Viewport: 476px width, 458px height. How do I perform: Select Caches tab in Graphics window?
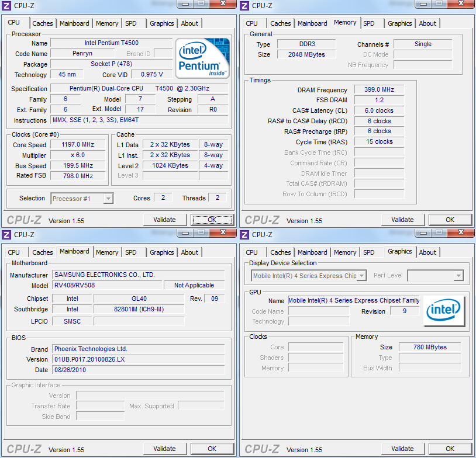click(x=281, y=252)
